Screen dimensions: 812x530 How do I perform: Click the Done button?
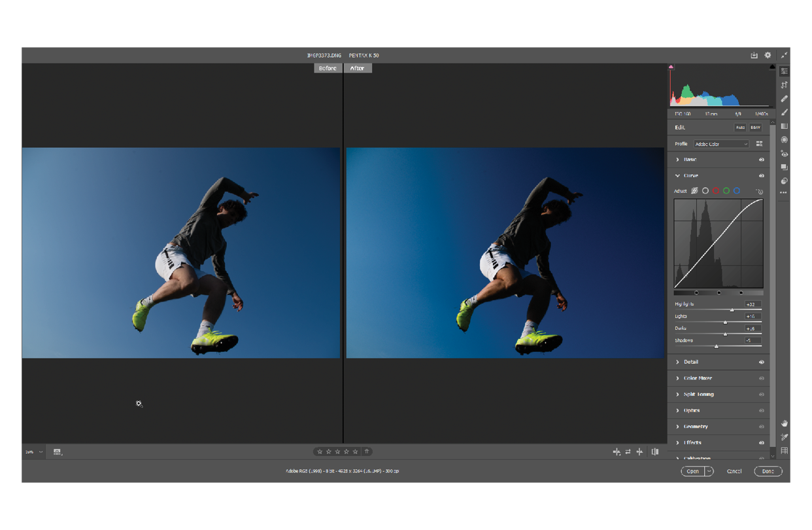click(x=768, y=471)
